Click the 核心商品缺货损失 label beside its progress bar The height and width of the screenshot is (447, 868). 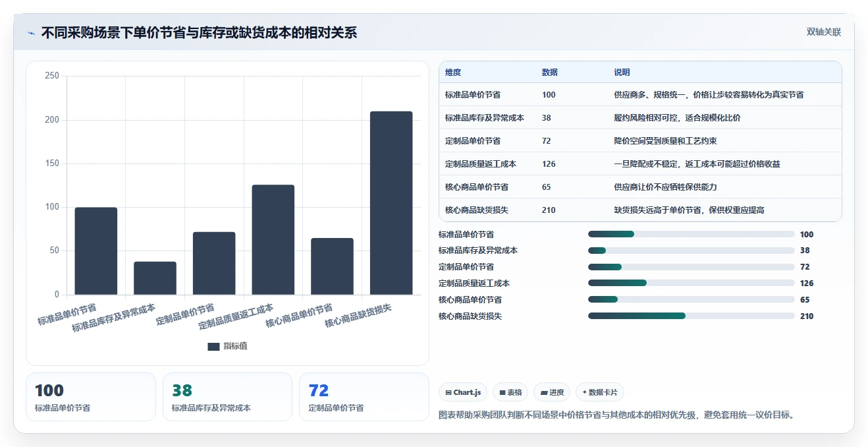coord(470,316)
